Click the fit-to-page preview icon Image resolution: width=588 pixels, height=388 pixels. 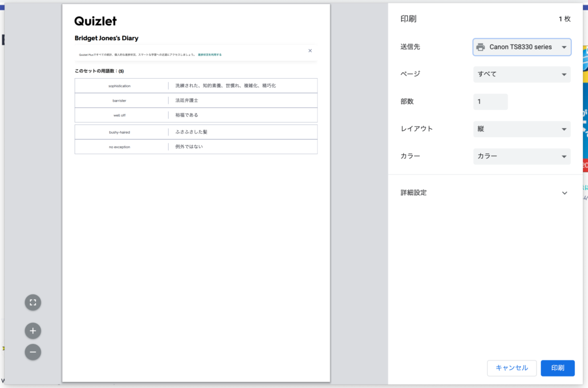pos(33,302)
